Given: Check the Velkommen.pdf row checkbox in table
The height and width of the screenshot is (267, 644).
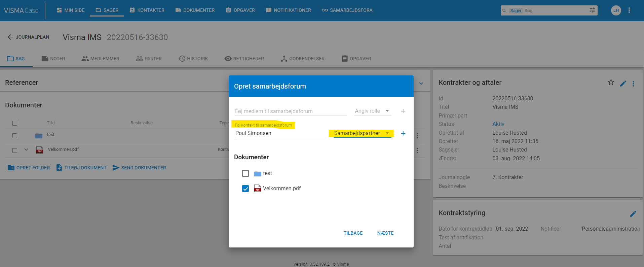Looking at the screenshot, I should pos(15,151).
